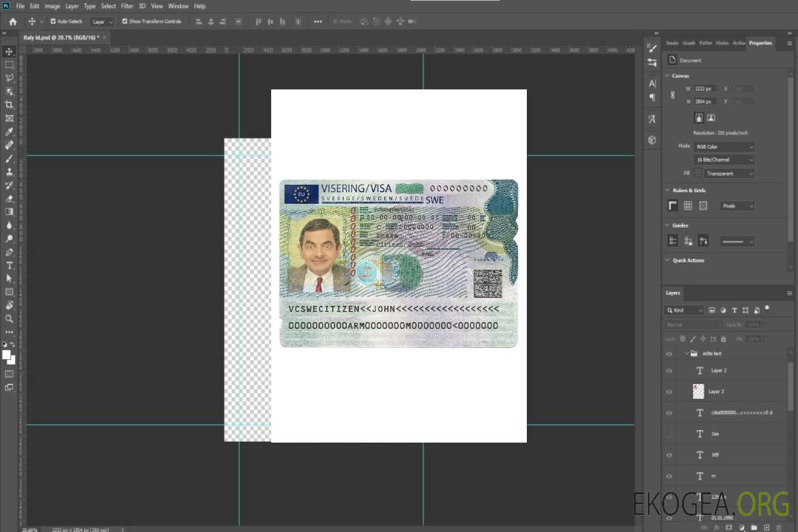The width and height of the screenshot is (798, 532).
Task: Set canvas orientation to landscape
Action: [x=712, y=118]
